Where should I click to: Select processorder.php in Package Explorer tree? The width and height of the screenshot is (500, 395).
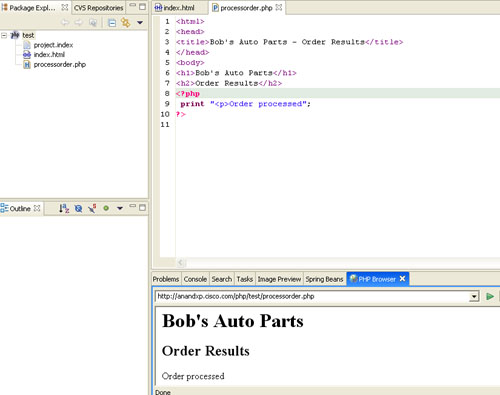[x=60, y=64]
